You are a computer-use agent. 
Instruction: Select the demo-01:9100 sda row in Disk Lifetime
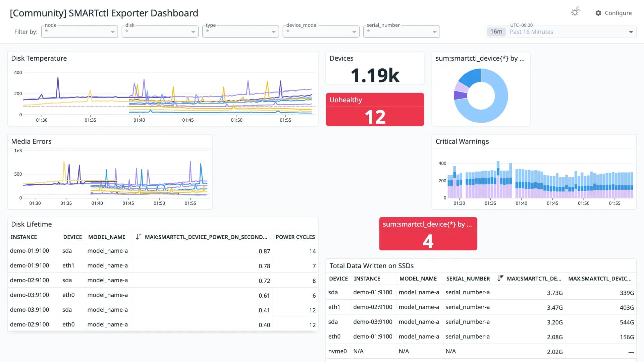(163, 251)
